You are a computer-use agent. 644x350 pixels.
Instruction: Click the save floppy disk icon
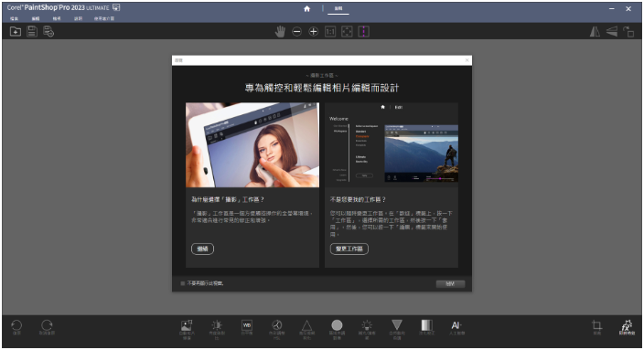[x=32, y=32]
